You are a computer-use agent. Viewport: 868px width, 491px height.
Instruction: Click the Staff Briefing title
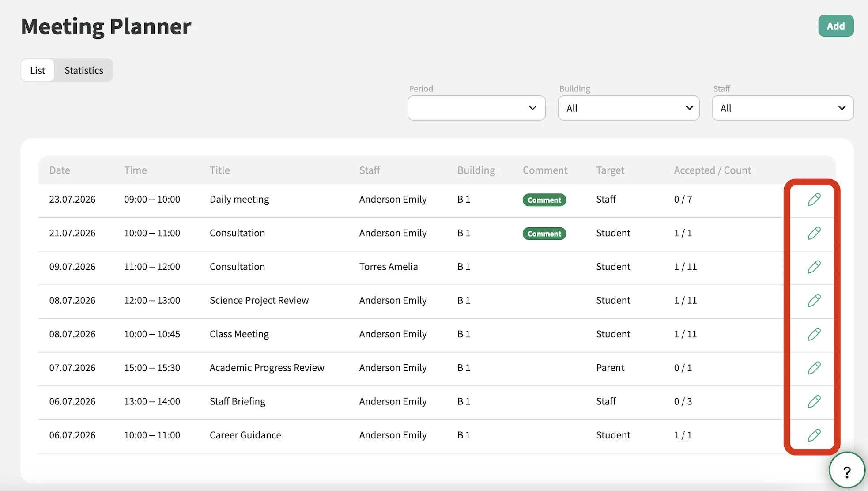click(x=238, y=401)
